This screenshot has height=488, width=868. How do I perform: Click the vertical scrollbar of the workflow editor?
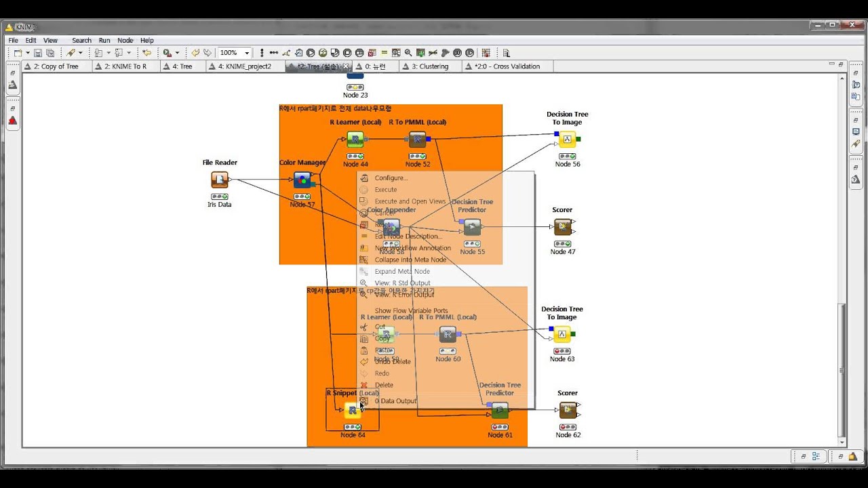tap(842, 371)
